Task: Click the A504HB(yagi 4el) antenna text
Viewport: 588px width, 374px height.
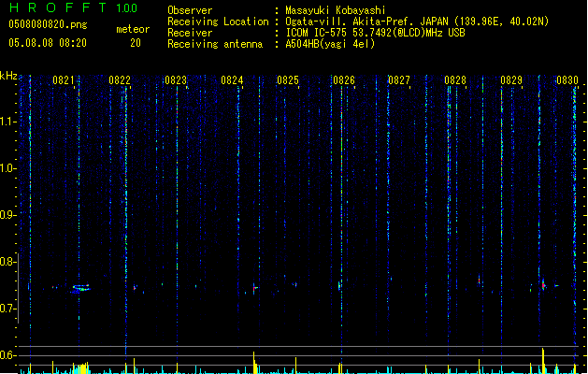Action: coord(330,44)
